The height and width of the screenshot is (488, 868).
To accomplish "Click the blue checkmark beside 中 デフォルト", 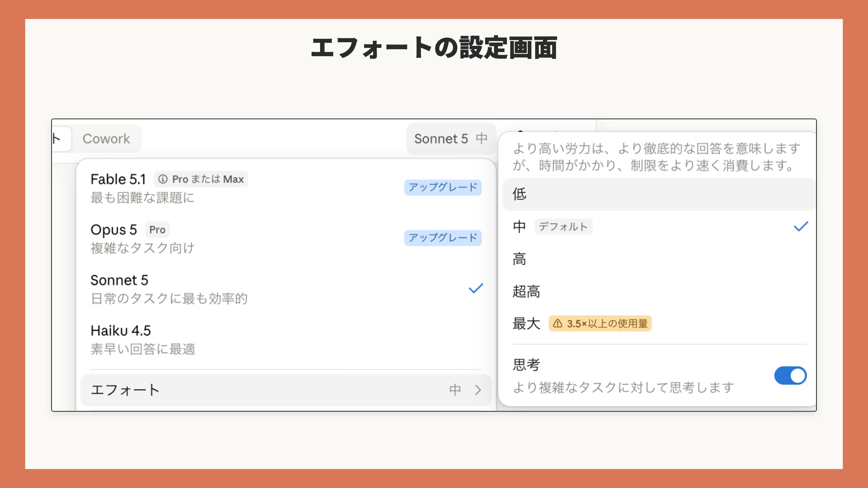I will [801, 227].
